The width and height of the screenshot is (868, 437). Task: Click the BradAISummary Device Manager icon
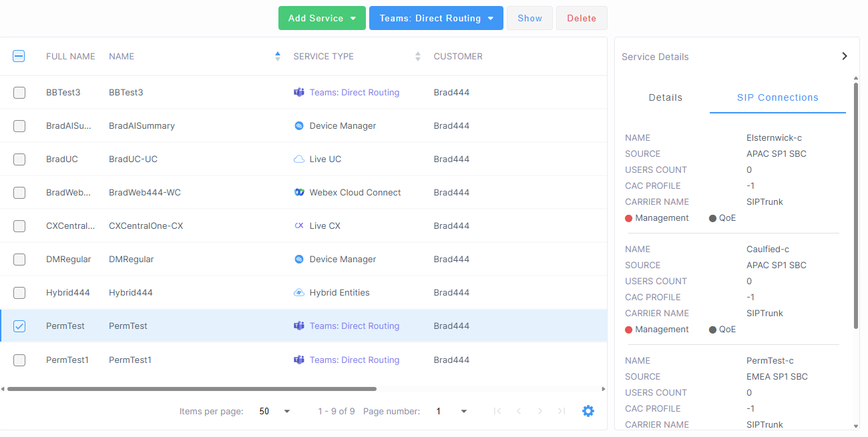[x=299, y=125]
